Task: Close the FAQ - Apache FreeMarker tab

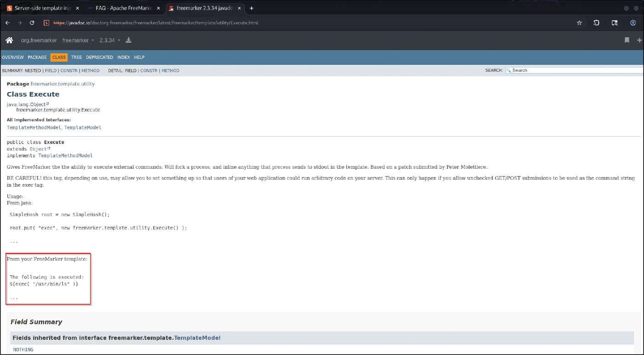Action: pos(158,8)
